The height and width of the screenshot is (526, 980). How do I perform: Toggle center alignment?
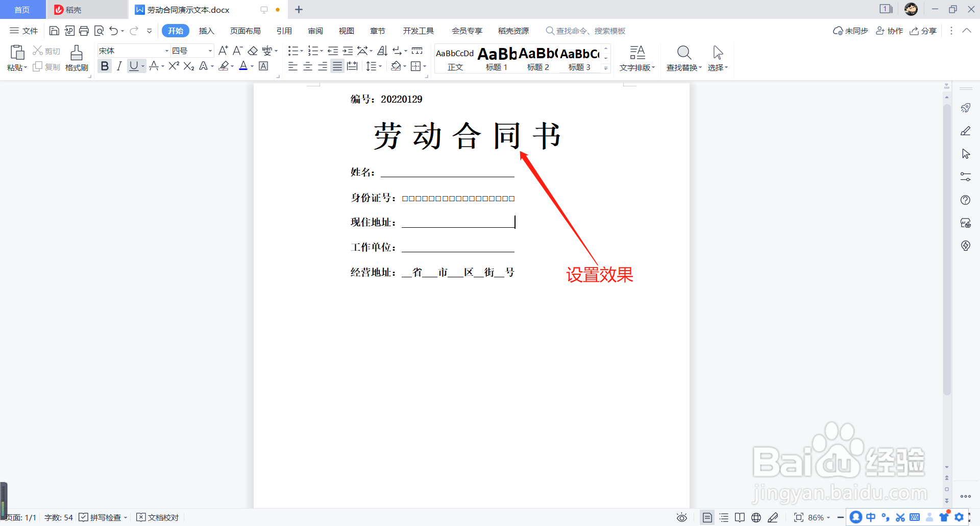coord(308,66)
